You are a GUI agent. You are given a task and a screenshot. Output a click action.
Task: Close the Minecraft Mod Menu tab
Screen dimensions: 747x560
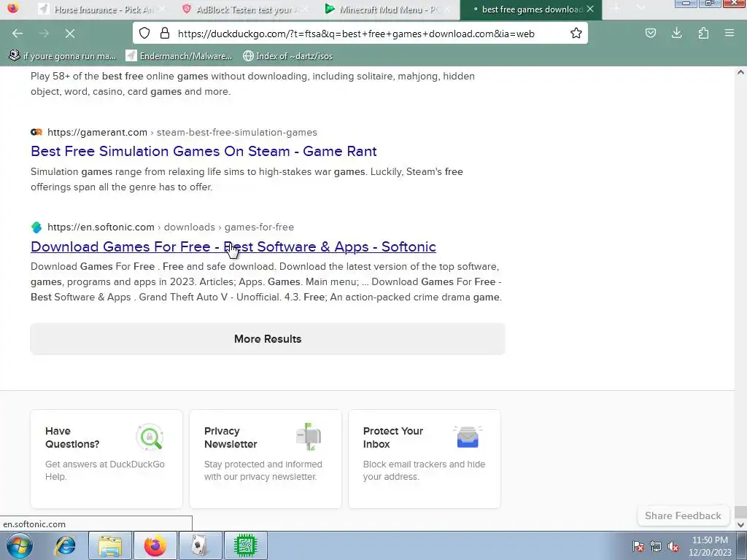447,9
